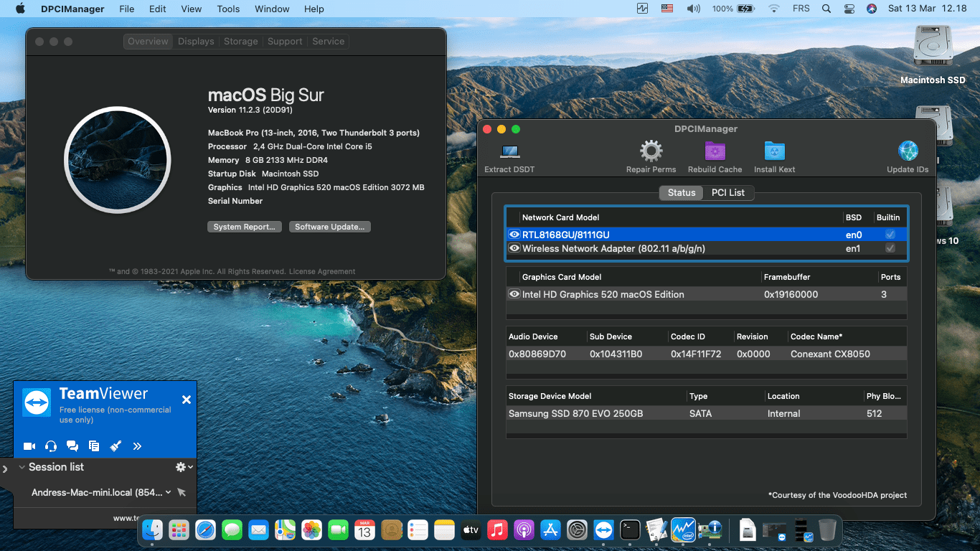The height and width of the screenshot is (551, 980).
Task: Open the Tools menu in menu bar
Action: [x=228, y=9]
